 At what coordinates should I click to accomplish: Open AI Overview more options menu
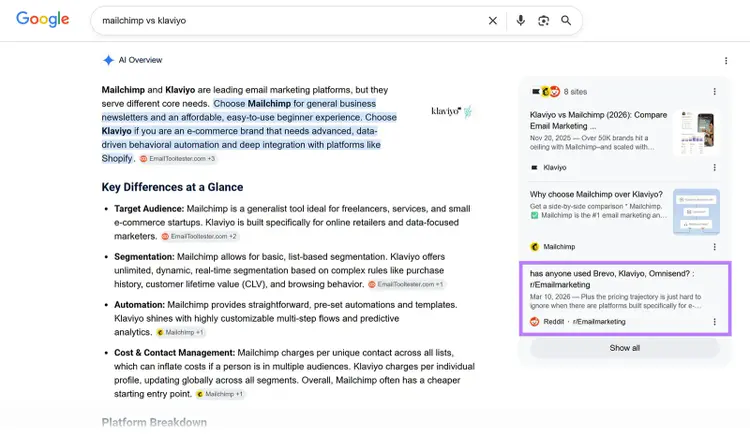point(726,61)
